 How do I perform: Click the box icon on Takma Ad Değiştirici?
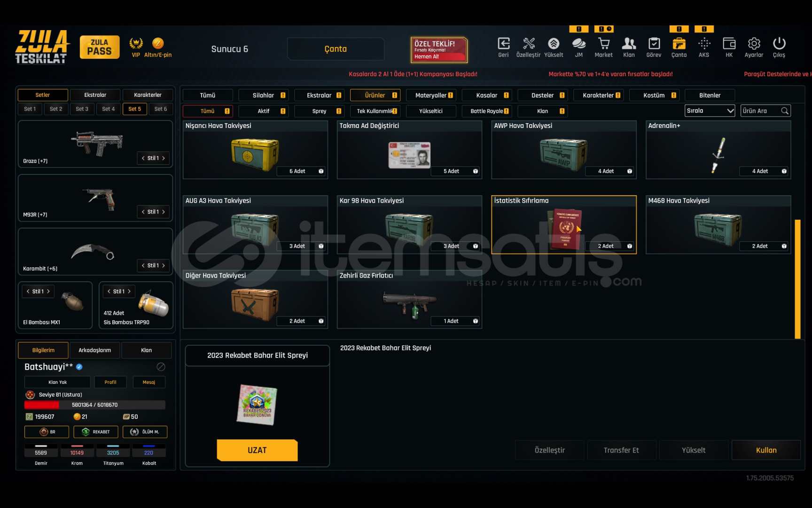point(476,171)
